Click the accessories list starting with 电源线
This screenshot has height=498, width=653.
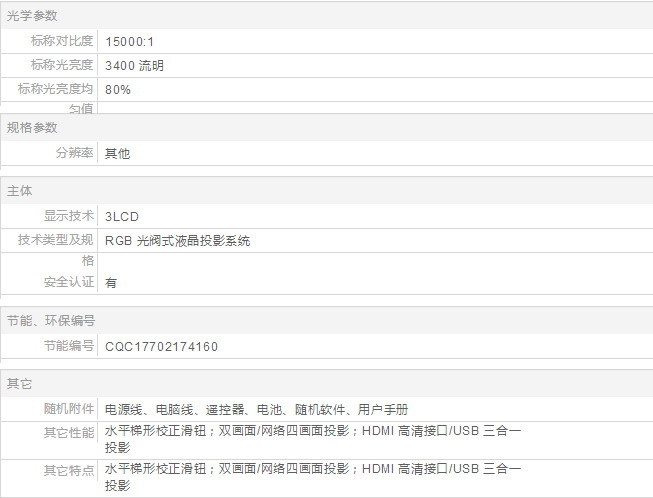coord(257,410)
